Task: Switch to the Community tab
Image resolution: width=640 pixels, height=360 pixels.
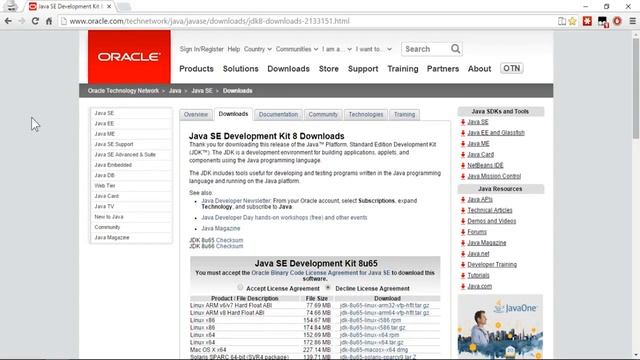Action: click(x=323, y=115)
